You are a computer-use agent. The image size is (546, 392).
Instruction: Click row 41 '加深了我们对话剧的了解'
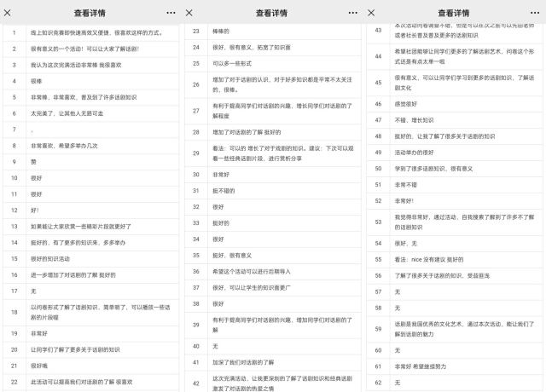(243, 362)
